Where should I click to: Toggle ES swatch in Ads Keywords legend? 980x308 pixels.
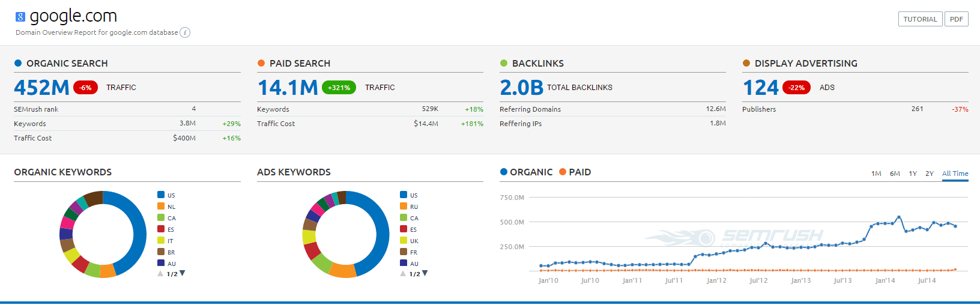click(x=404, y=229)
